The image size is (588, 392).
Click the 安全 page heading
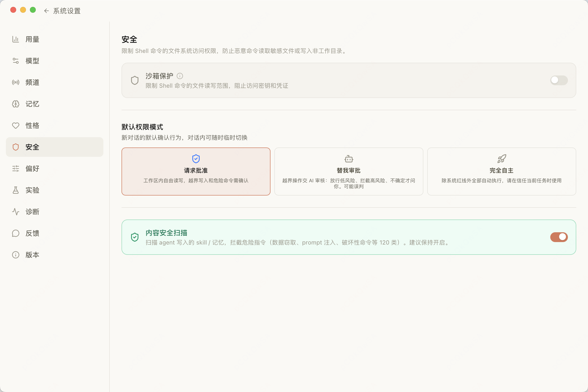(x=129, y=39)
